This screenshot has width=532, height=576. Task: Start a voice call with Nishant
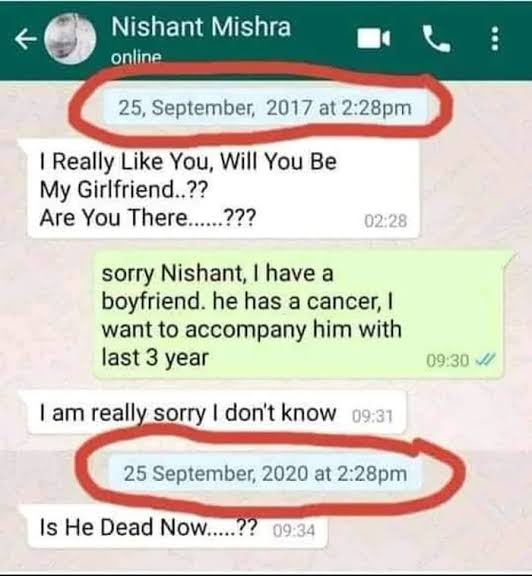point(436,39)
